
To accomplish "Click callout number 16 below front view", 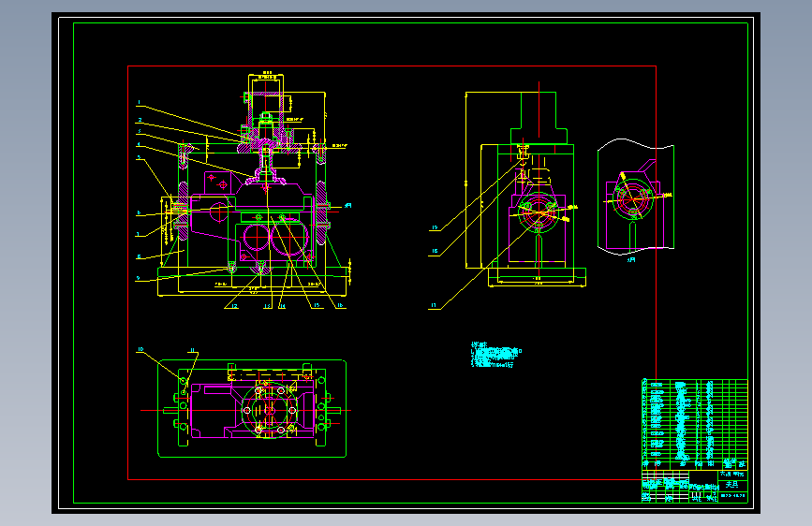I will pos(340,305).
